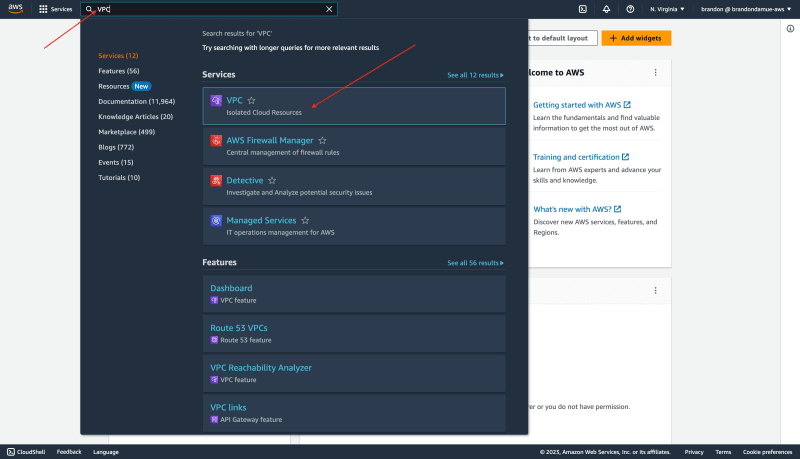
Task: Open CloudShell from the footer
Action: coord(26,452)
